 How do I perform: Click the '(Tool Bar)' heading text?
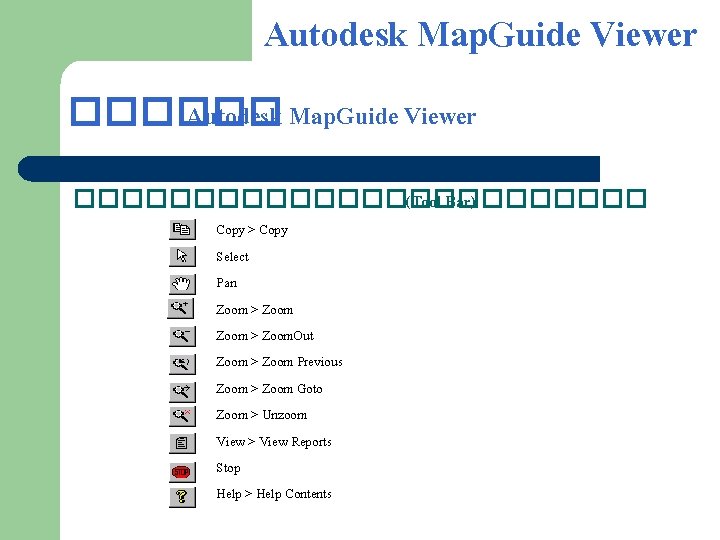pyautogui.click(x=440, y=201)
